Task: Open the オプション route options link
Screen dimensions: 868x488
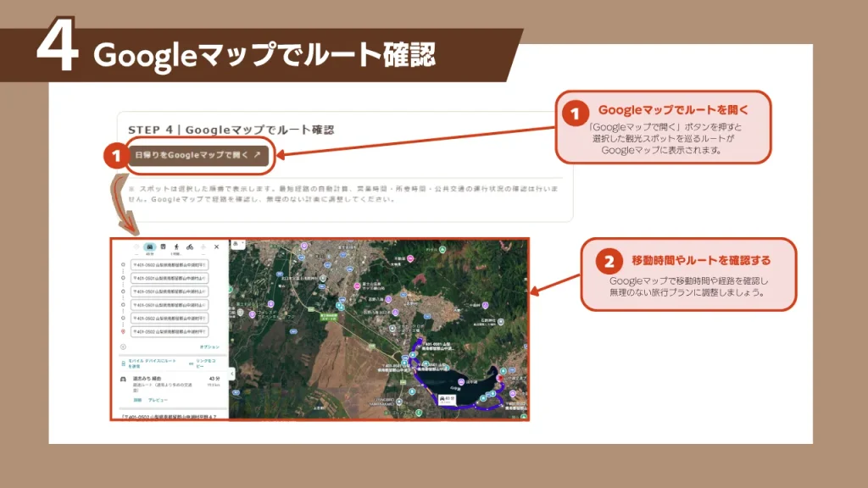Action: [x=210, y=347]
